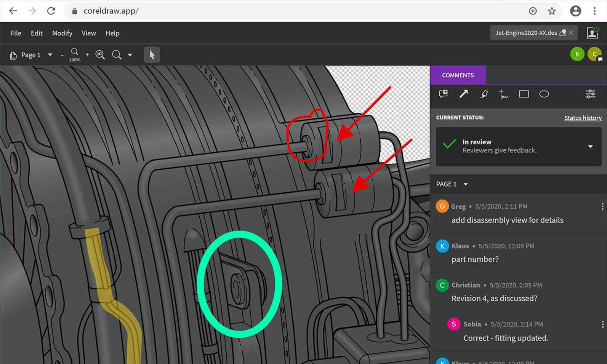
Task: Switch to the COMMENTS tab
Action: 458,75
